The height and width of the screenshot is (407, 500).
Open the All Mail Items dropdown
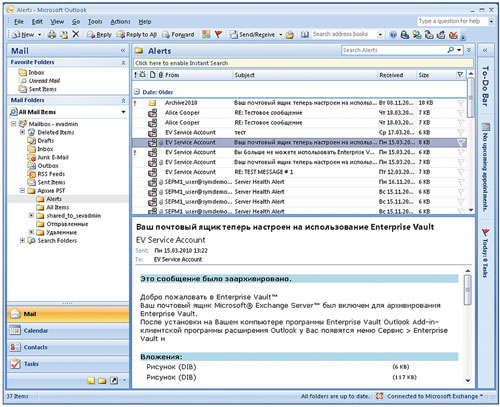point(123,112)
